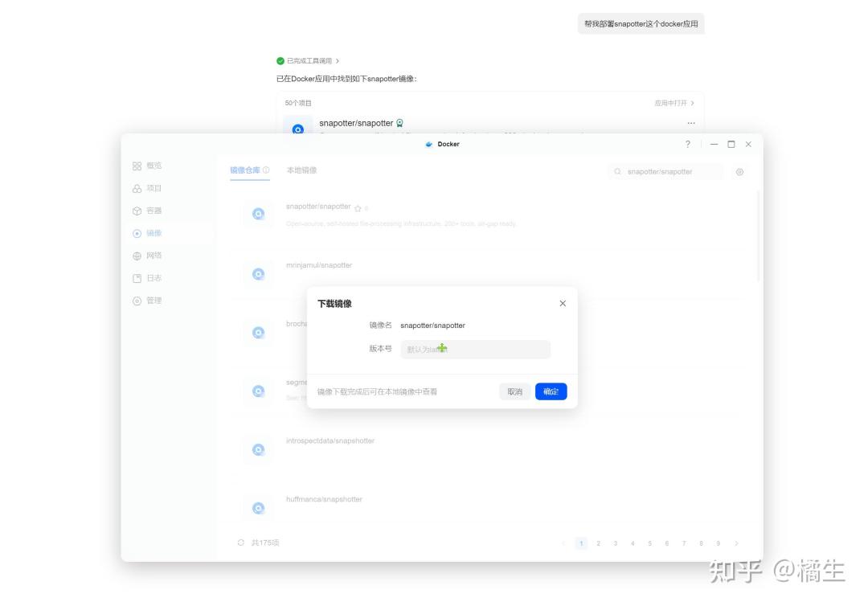Screen dimensions: 868x606
Task: Click the magnifier icon in search box
Action: [x=617, y=171]
